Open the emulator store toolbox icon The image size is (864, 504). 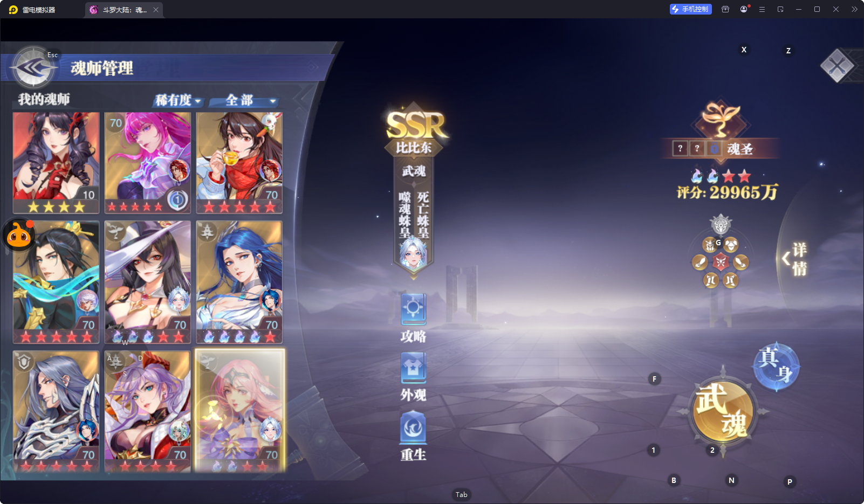[x=725, y=9]
